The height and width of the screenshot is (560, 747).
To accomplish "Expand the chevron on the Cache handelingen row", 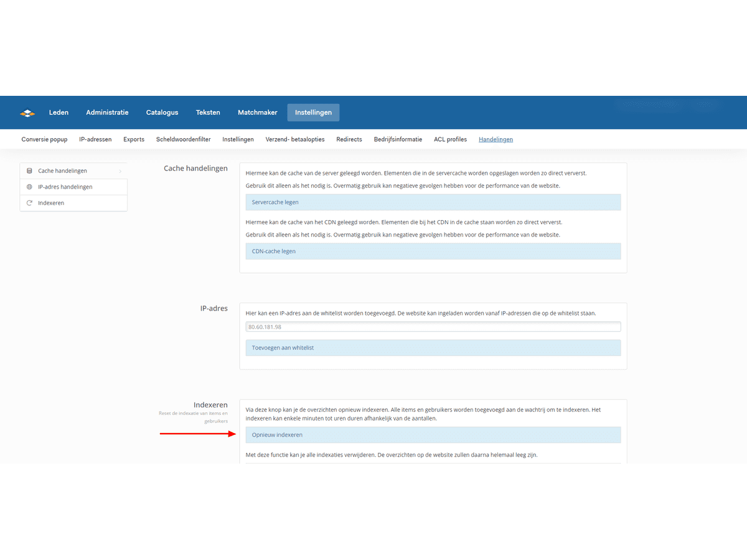I will (x=120, y=171).
